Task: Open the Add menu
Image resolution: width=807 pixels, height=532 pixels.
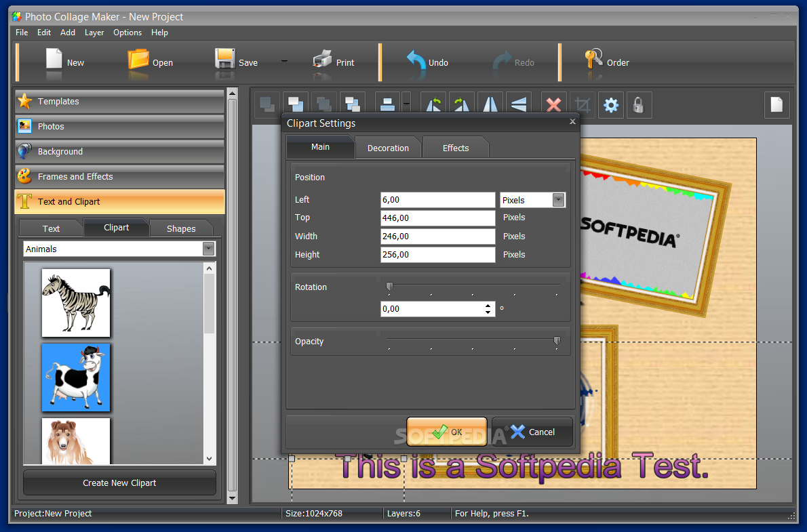Action: click(67, 33)
